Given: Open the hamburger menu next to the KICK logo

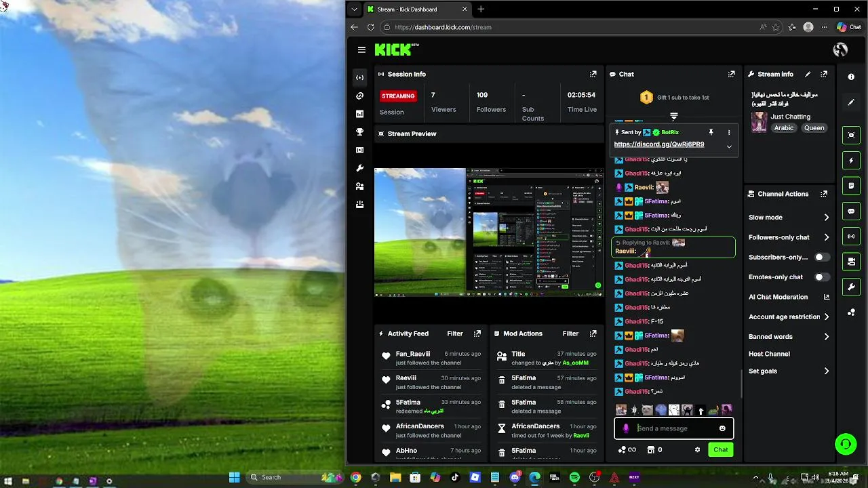Looking at the screenshot, I should coord(361,49).
